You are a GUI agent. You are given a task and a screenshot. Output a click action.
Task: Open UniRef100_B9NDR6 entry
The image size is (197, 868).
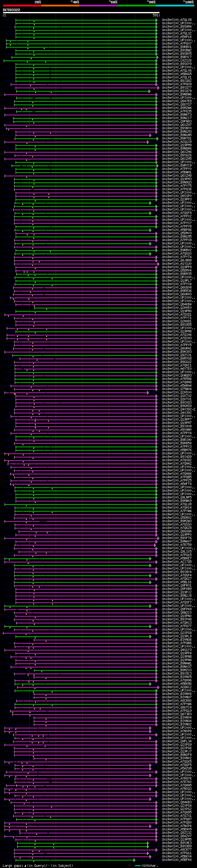[x=177, y=149]
